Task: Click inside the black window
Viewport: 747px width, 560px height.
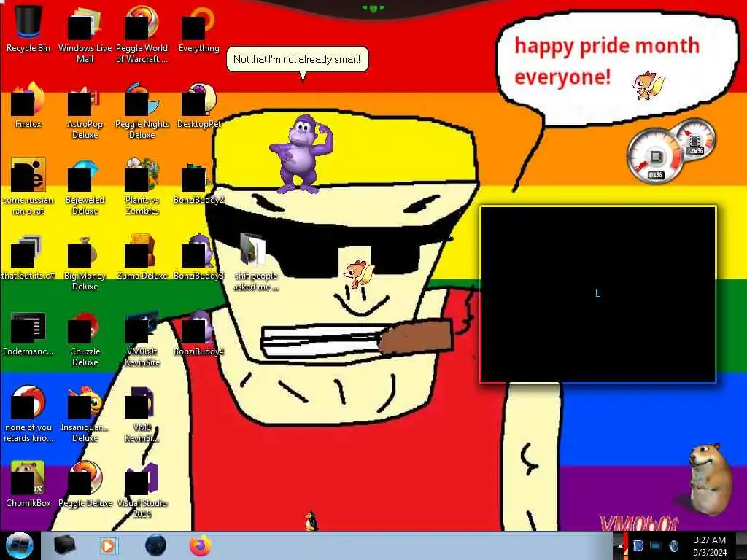Action: pyautogui.click(x=598, y=295)
